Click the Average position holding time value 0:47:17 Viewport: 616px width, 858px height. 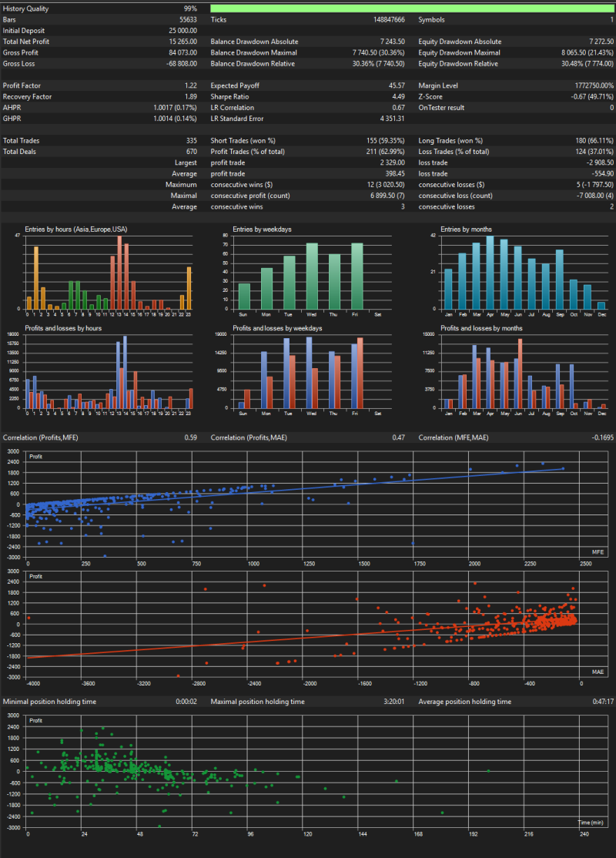pyautogui.click(x=603, y=702)
